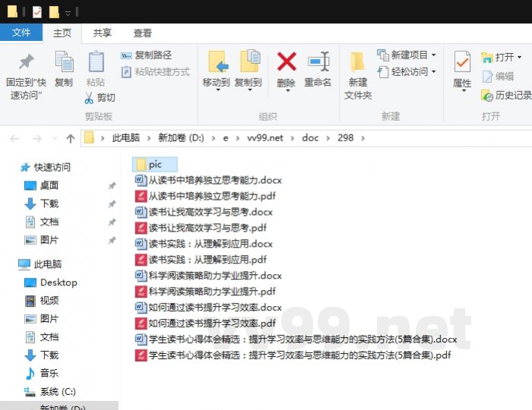Click the Back navigation arrow
This screenshot has width=532, height=410.
pyautogui.click(x=14, y=138)
